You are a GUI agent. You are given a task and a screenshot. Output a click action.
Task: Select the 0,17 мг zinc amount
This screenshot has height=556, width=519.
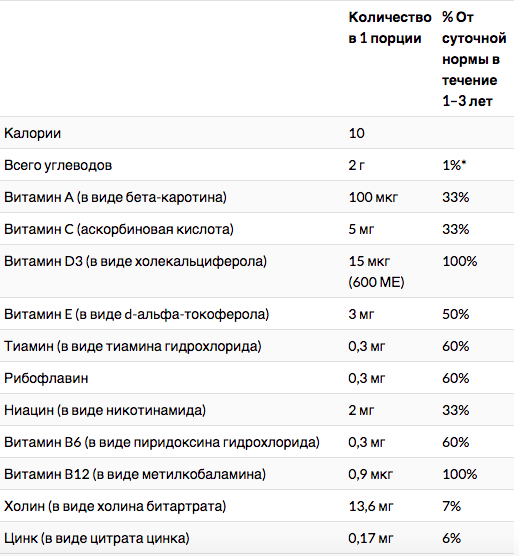[x=371, y=538]
